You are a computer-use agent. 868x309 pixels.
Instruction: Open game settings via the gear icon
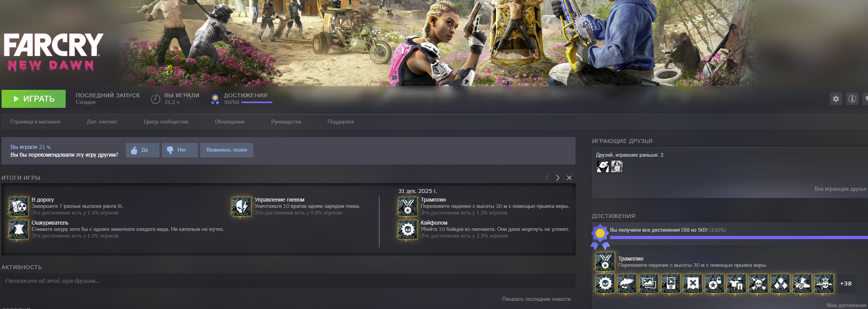click(836, 99)
